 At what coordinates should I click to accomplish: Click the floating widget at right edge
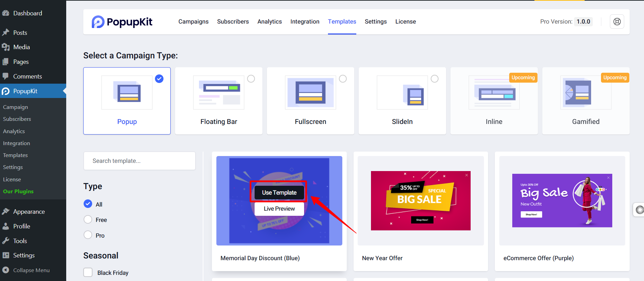[x=639, y=210]
